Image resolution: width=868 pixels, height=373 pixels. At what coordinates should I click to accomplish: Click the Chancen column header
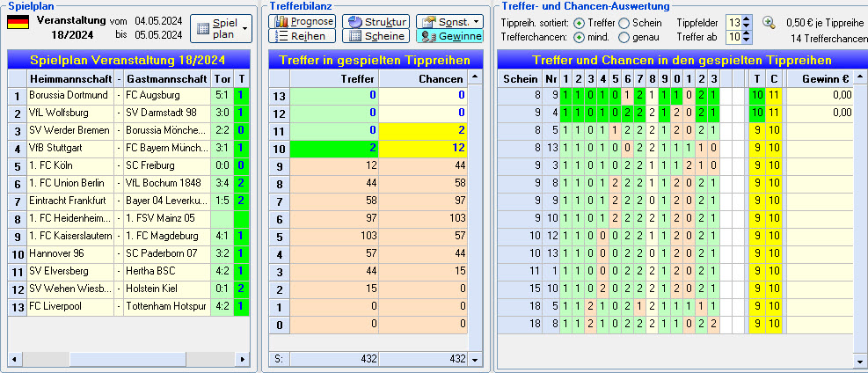(424, 78)
